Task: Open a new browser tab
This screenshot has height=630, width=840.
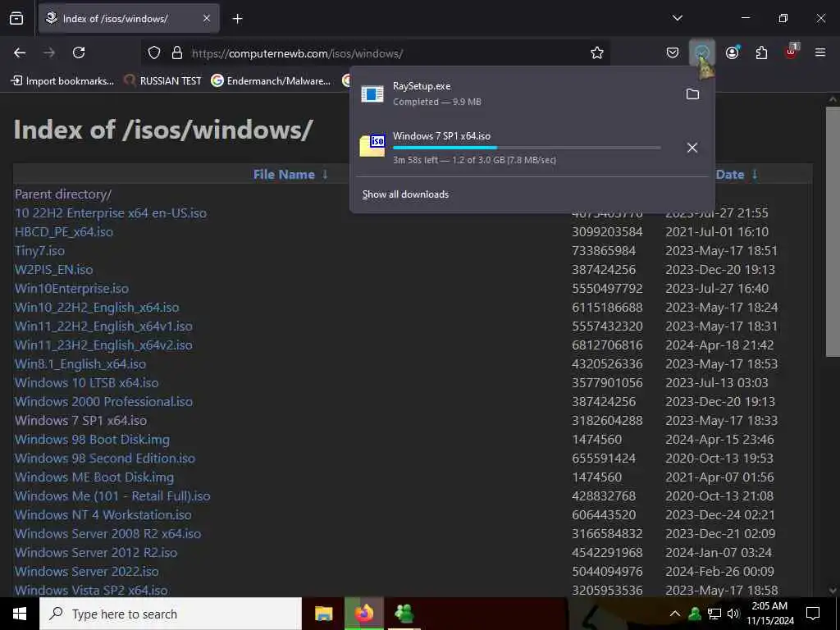Action: tap(237, 19)
